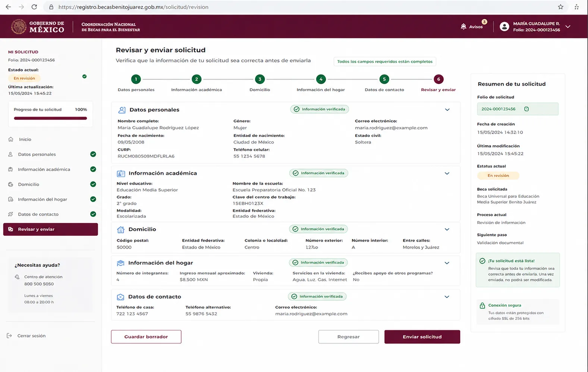Image resolution: width=588 pixels, height=372 pixels.
Task: Collapse the Información académica section
Action: (447, 174)
